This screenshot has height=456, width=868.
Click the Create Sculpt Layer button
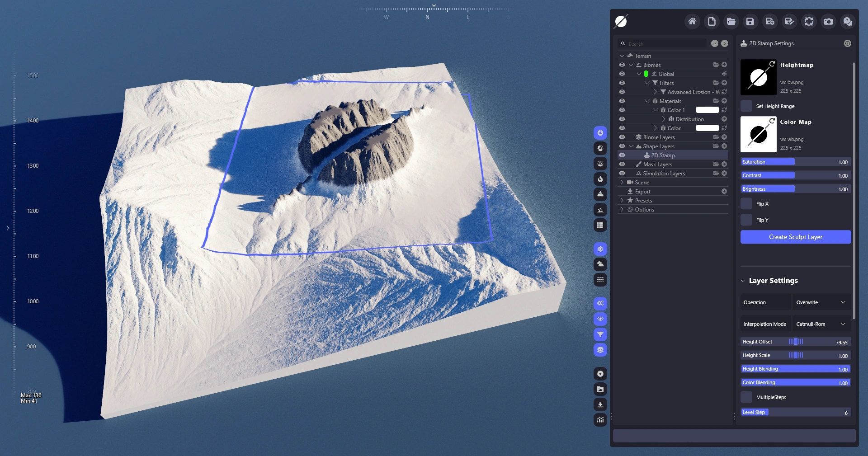click(x=795, y=237)
